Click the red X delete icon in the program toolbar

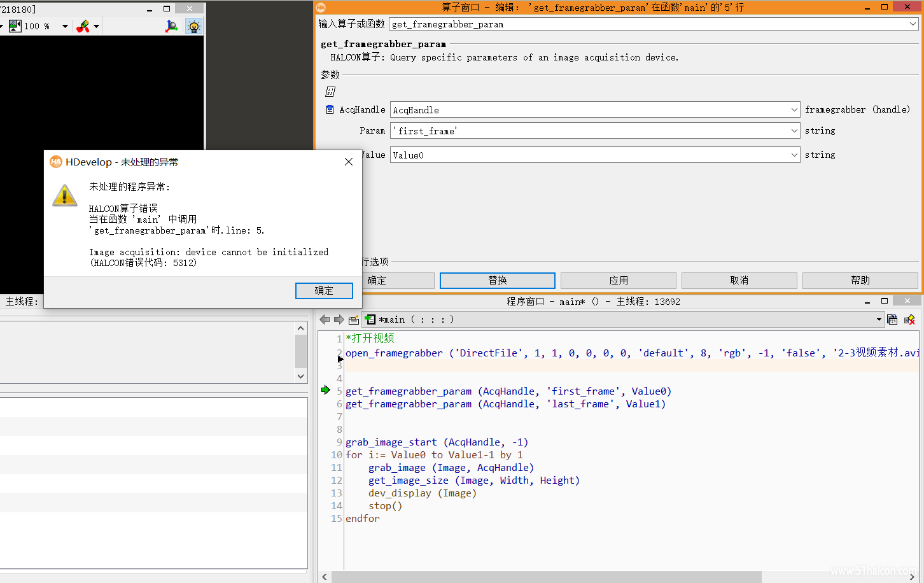[909, 320]
